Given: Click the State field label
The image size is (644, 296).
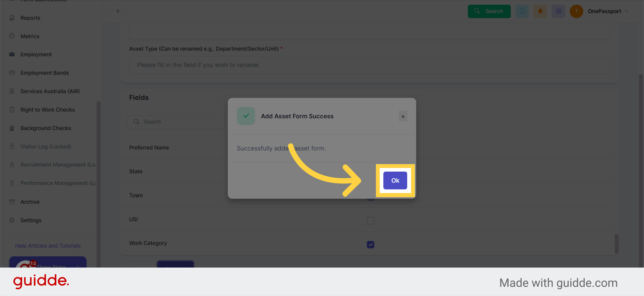Looking at the screenshot, I should coord(136,171).
